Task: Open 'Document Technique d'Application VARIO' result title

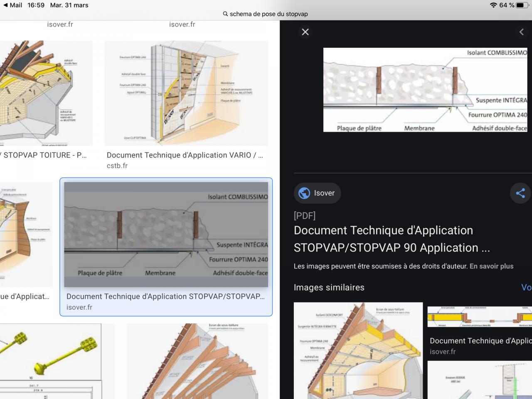Action: coord(185,155)
